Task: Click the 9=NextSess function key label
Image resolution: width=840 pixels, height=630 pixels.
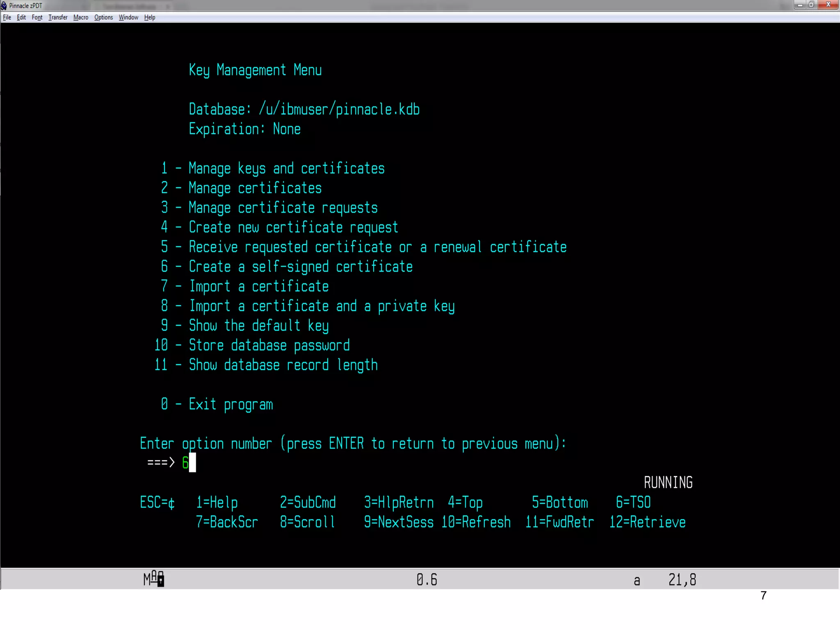Action: pyautogui.click(x=399, y=522)
